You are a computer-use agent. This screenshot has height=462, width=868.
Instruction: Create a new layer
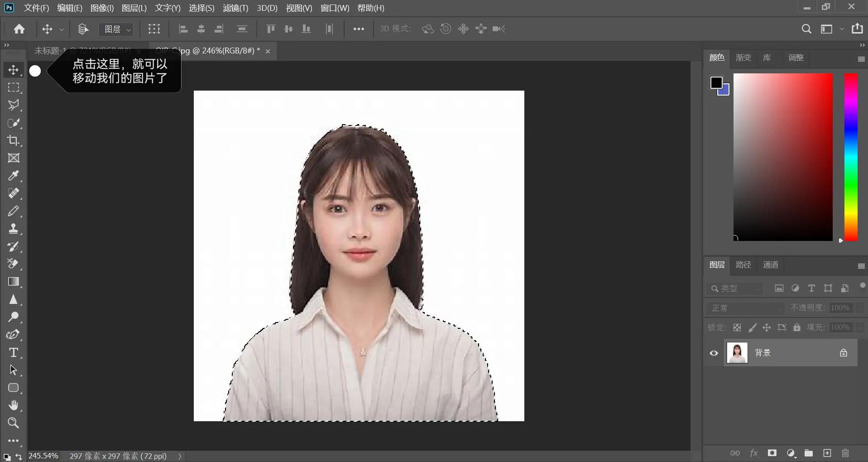pyautogui.click(x=827, y=453)
